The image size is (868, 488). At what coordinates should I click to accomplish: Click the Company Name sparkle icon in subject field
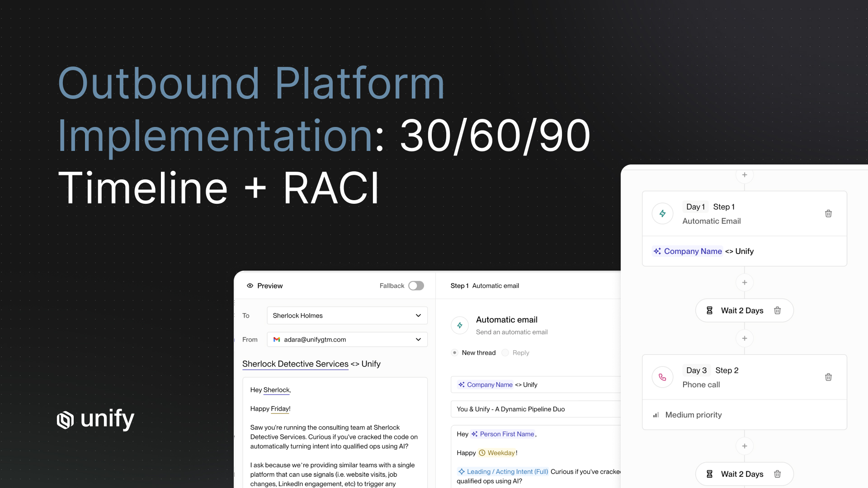tap(462, 385)
